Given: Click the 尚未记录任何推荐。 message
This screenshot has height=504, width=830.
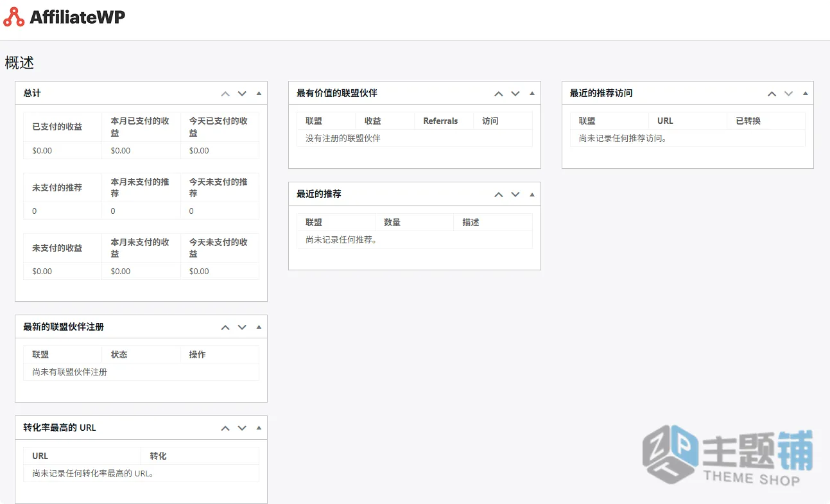Looking at the screenshot, I should [341, 239].
